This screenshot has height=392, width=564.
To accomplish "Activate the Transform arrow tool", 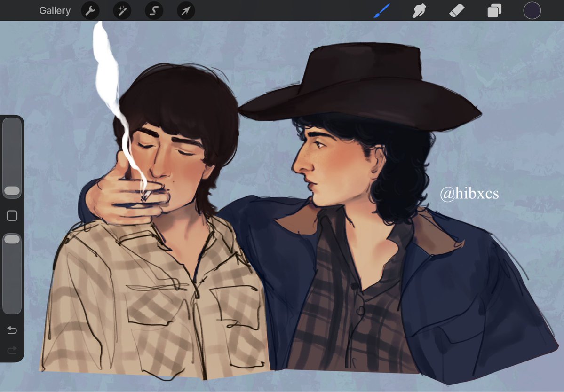I will [186, 11].
